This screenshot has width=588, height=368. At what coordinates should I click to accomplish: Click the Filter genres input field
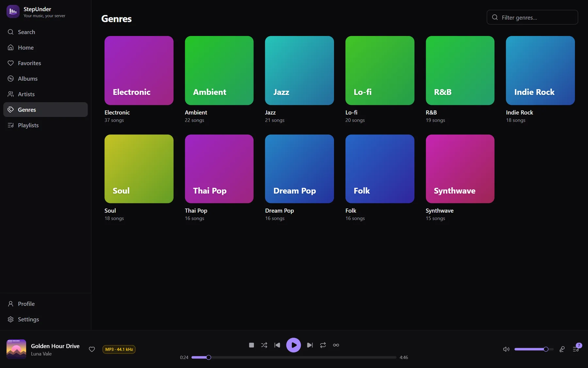tap(532, 17)
